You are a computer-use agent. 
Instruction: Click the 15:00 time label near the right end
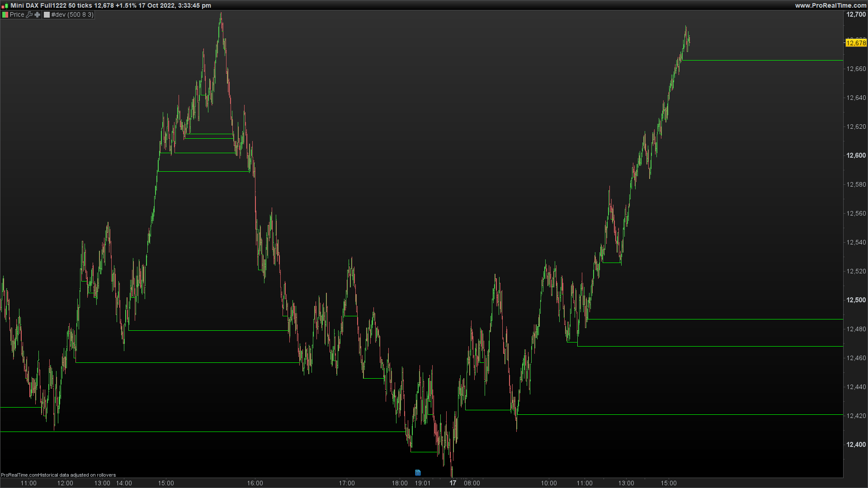click(x=669, y=483)
